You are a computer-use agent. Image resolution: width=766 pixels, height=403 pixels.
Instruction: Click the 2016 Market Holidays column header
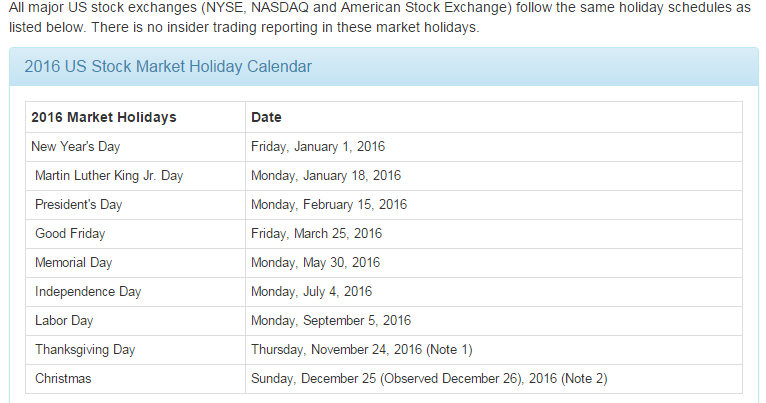104,117
